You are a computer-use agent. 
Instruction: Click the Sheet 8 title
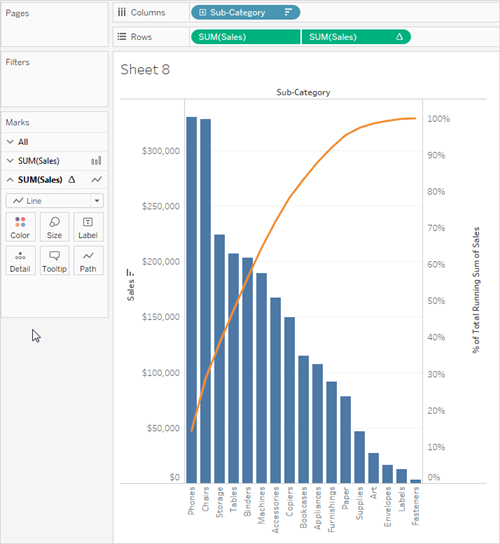tap(145, 70)
